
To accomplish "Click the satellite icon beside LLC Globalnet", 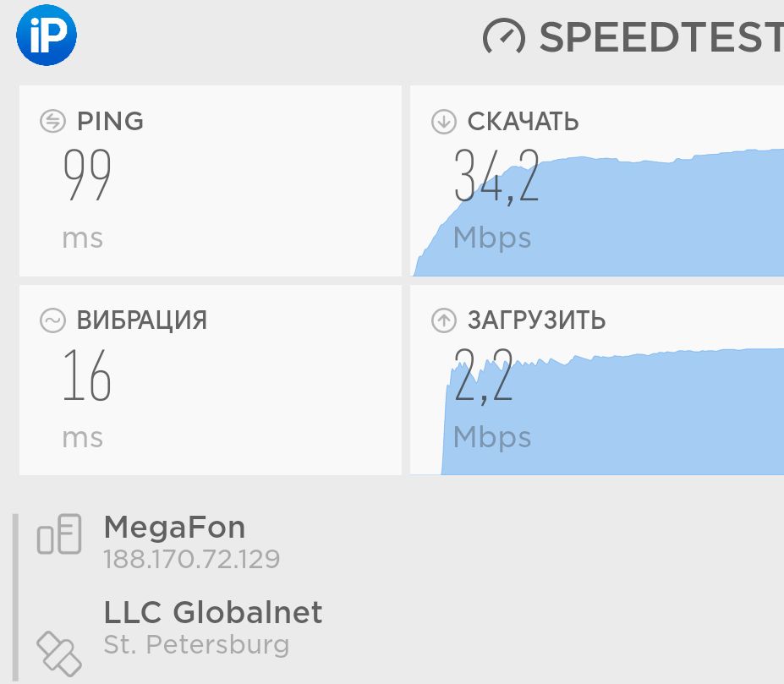I will pyautogui.click(x=59, y=652).
